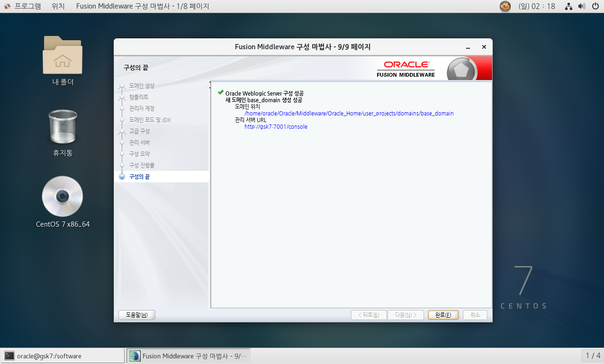Select 구성 진행률 step in the sidebar

click(142, 165)
